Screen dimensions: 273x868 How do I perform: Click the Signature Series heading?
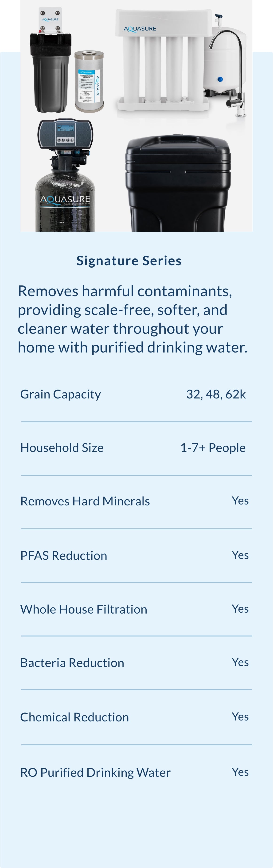tap(129, 261)
